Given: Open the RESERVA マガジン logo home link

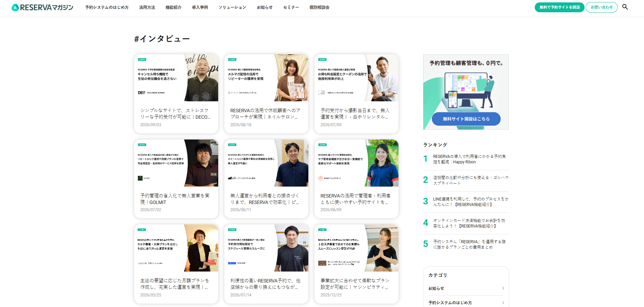Looking at the screenshot, I should 42,7.
